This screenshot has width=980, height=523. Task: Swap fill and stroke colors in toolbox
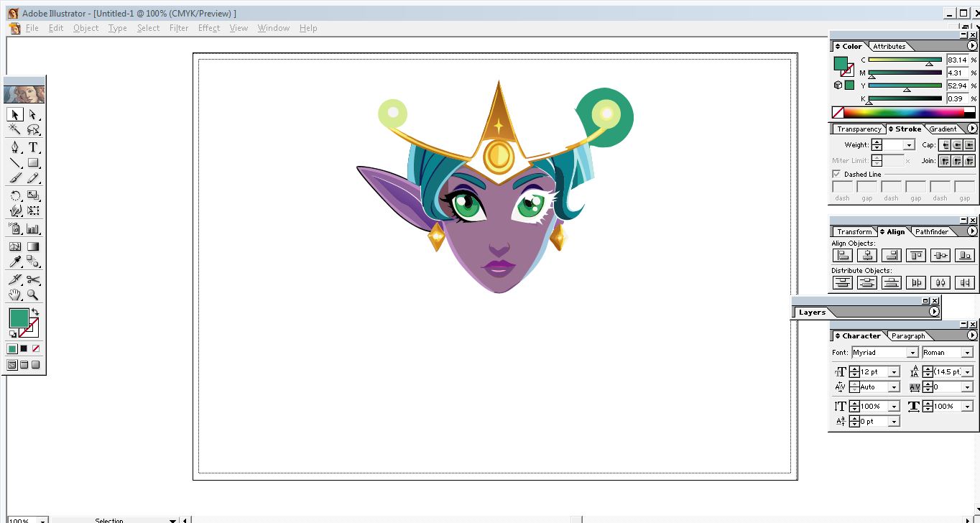pyautogui.click(x=34, y=311)
